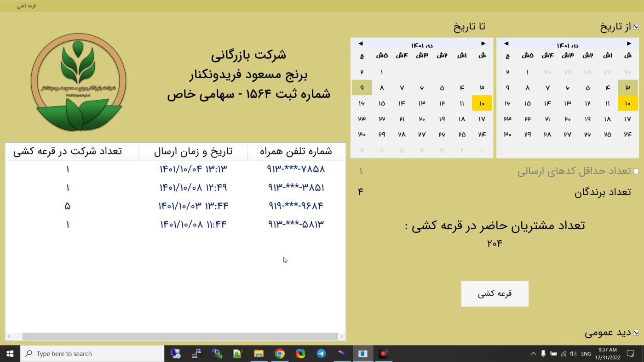Click the date cell 1401/10/03 13:44
The image size is (644, 362).
tap(193, 206)
